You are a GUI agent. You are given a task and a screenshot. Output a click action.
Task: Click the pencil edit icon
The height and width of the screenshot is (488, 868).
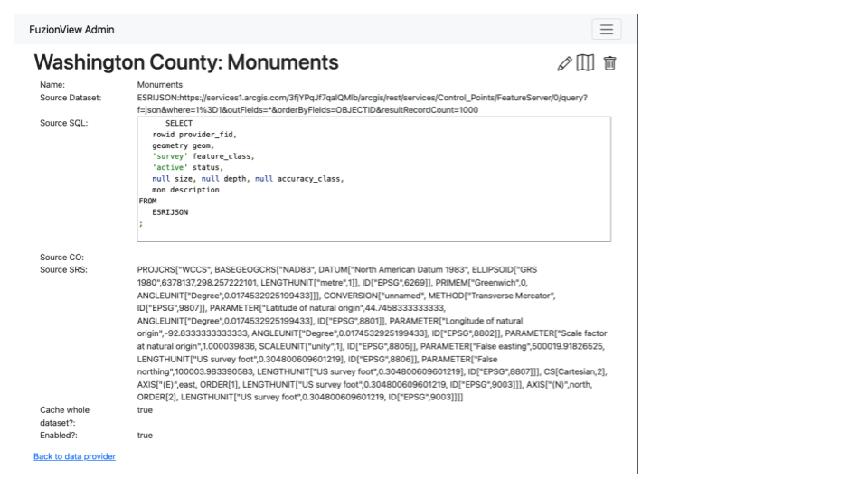click(x=564, y=63)
